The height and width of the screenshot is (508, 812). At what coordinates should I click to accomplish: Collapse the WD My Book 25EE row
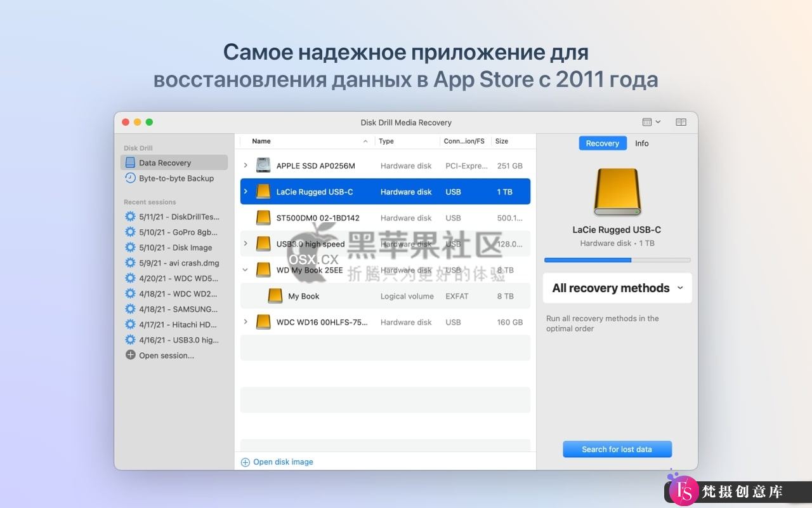pos(246,270)
